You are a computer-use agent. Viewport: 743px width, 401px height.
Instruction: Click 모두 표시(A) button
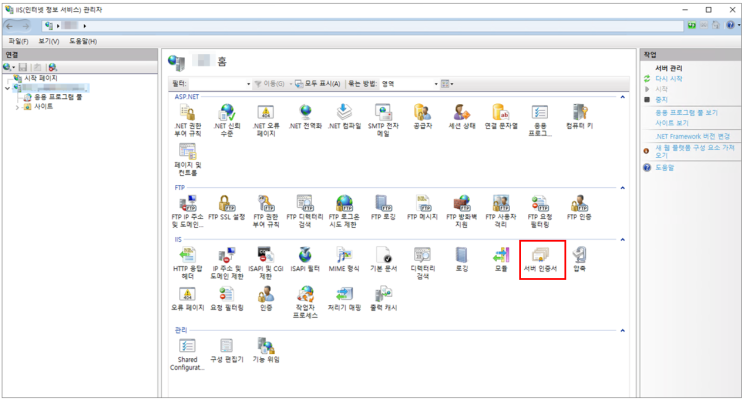coord(318,84)
